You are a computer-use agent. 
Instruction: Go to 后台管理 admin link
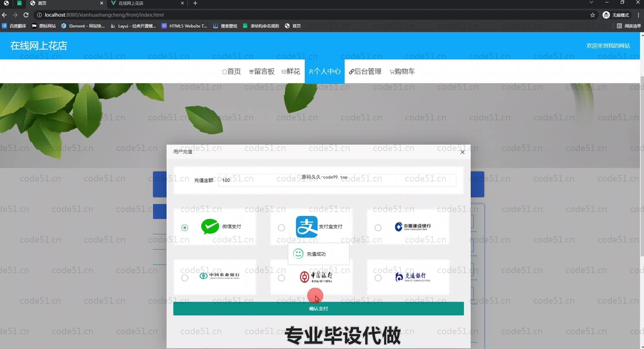(x=365, y=71)
